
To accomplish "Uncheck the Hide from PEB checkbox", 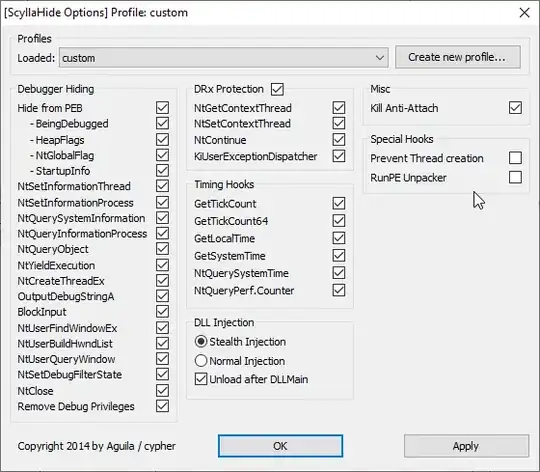I will pyautogui.click(x=162, y=108).
